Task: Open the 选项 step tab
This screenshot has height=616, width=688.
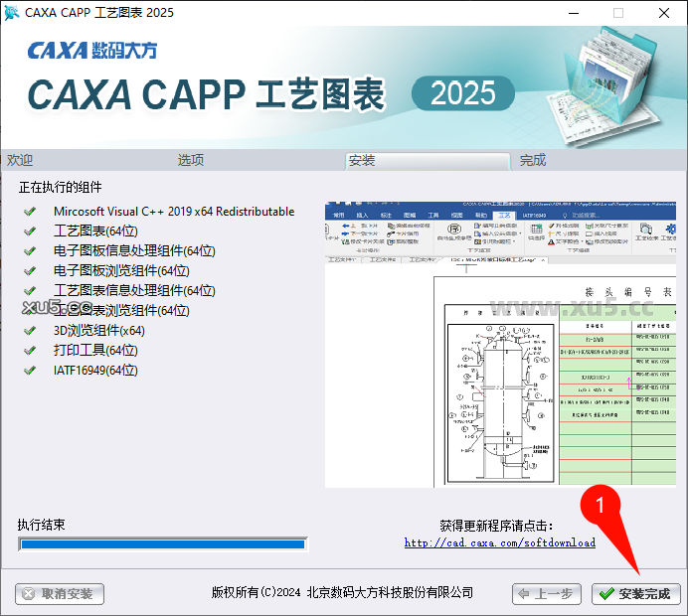Action: pos(191,161)
